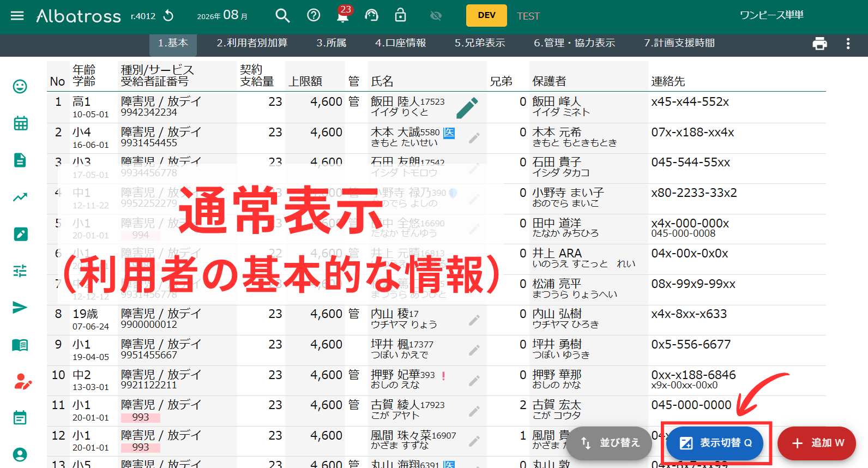
Task: Click the reload icon next to r.4012
Action: pos(168,16)
